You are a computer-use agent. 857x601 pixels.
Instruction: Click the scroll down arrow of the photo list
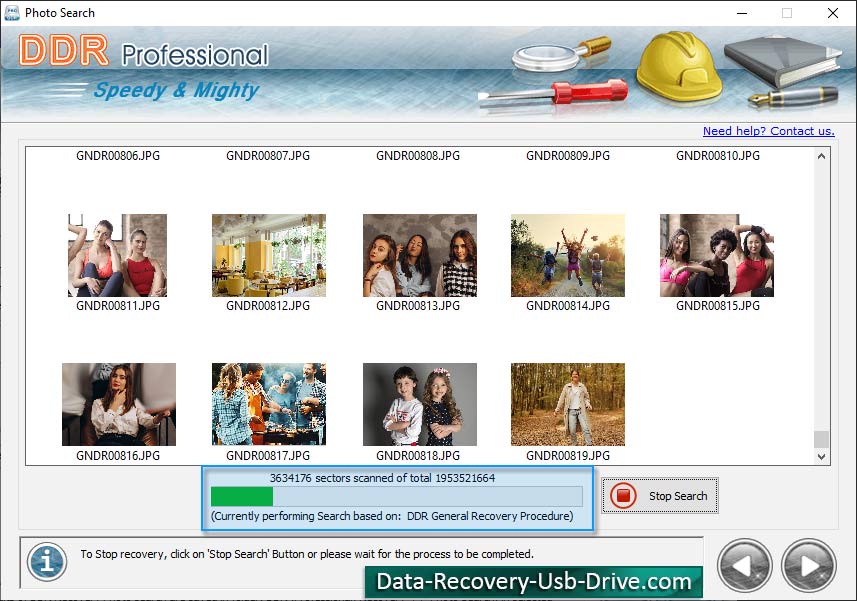click(821, 457)
